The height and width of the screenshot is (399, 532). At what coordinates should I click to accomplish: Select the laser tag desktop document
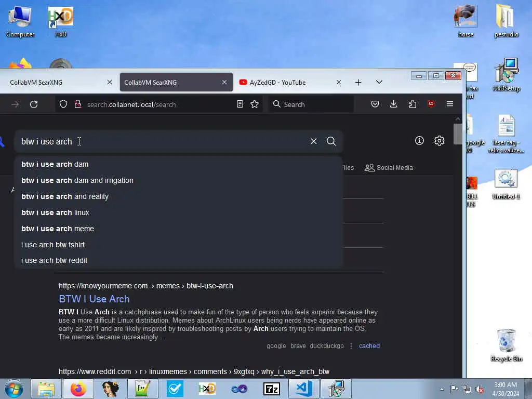click(x=506, y=134)
